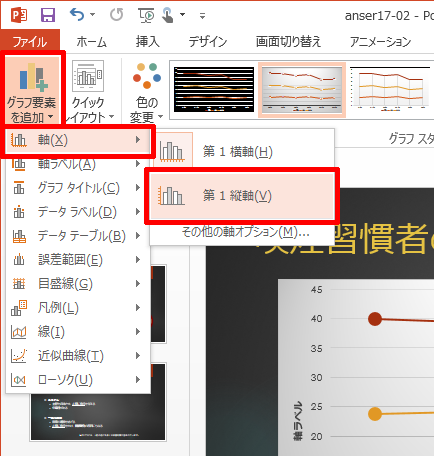Toggle 第 1 縦軸(V) primary vertical axis
Viewport: 434px width, 456px height.
click(x=242, y=196)
